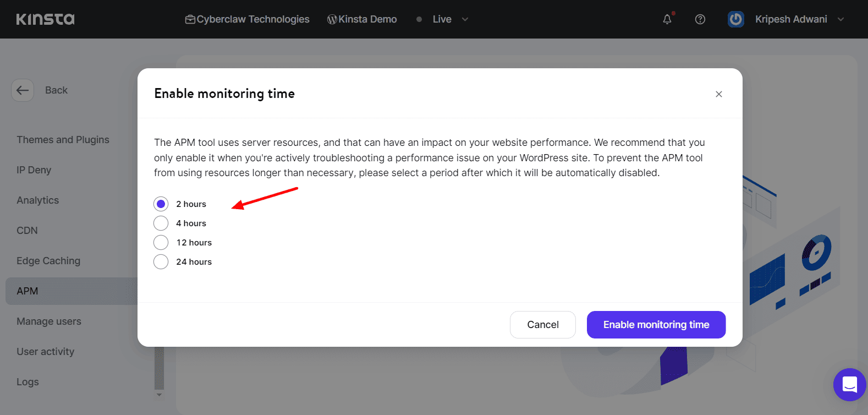Image resolution: width=868 pixels, height=415 pixels.
Task: Expand the Live environment dropdown
Action: (x=465, y=19)
